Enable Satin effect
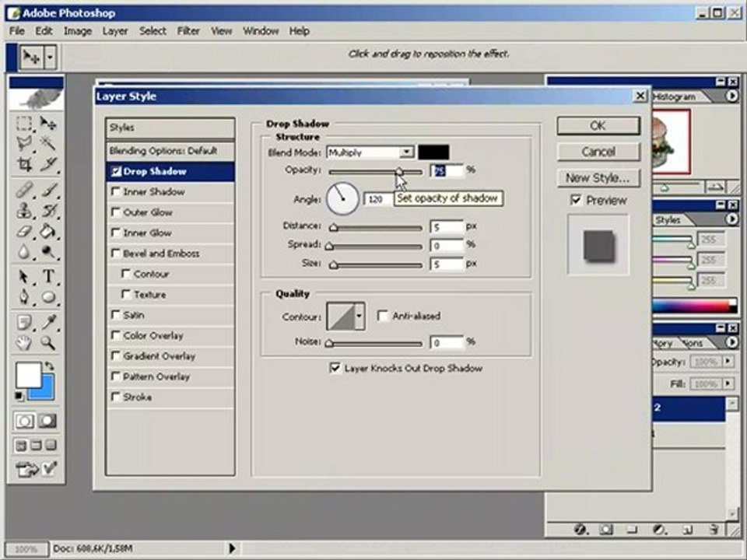This screenshot has width=747, height=560. click(115, 315)
